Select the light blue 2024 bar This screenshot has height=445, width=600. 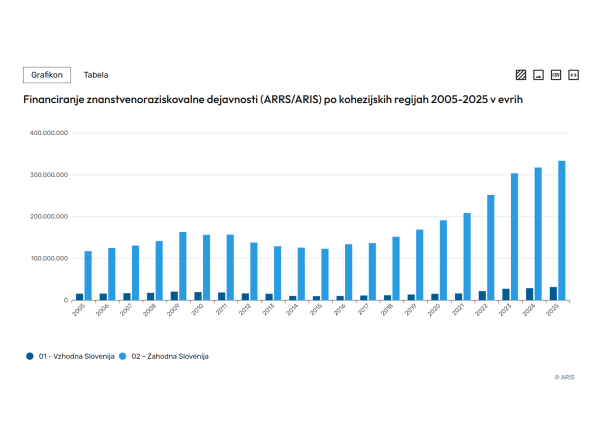pyautogui.click(x=538, y=234)
